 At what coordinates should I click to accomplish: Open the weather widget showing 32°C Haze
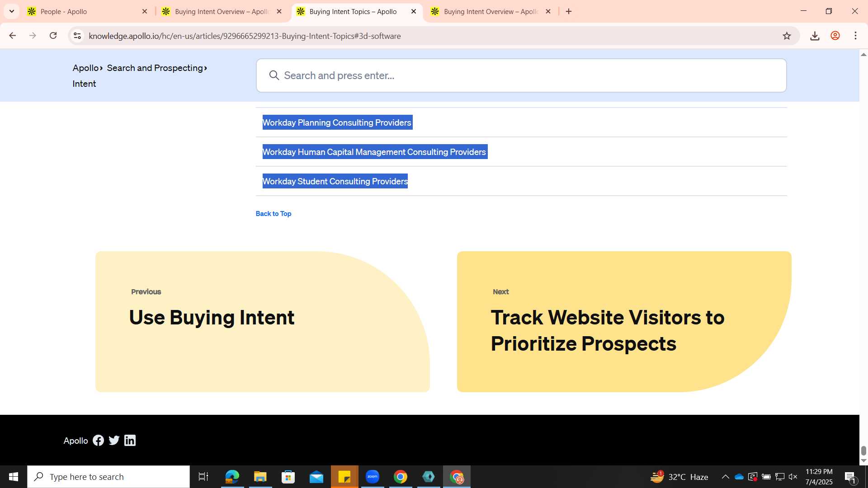pos(679,477)
